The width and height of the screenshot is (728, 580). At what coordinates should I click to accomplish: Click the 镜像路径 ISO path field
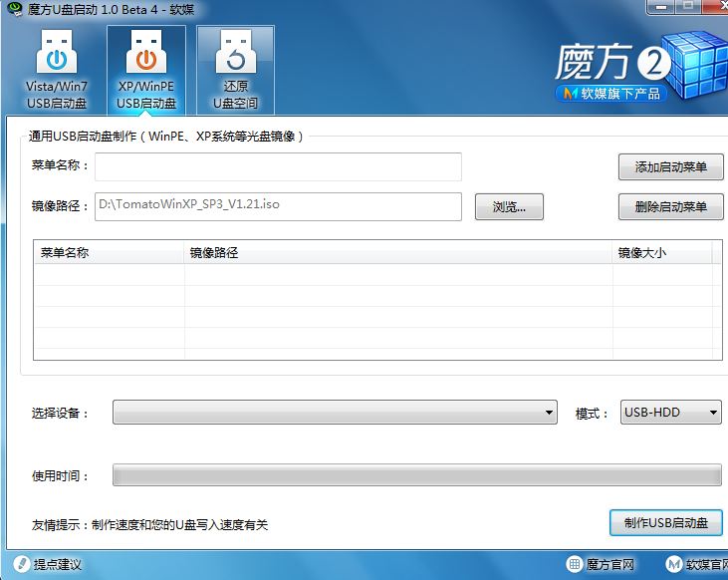coord(278,206)
